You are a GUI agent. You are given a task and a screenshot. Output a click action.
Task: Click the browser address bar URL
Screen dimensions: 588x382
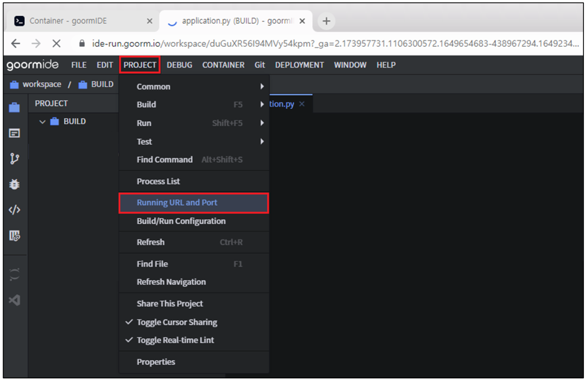click(336, 44)
